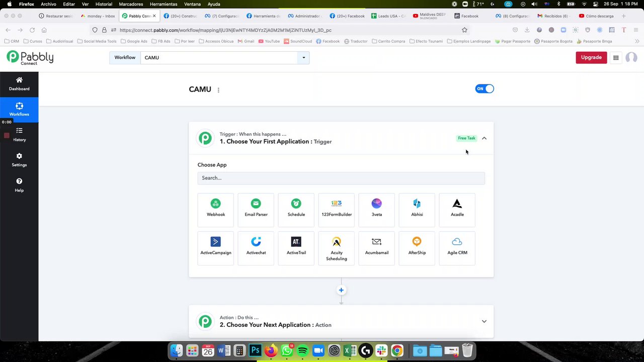Reload the page in Firefox
This screenshot has width=644, height=362.
click(32, 30)
